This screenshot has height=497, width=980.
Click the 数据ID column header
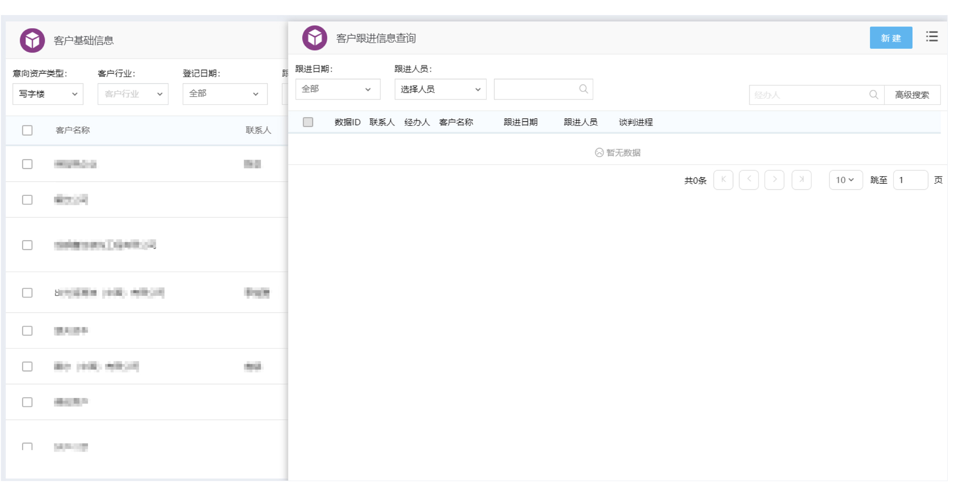pos(347,122)
